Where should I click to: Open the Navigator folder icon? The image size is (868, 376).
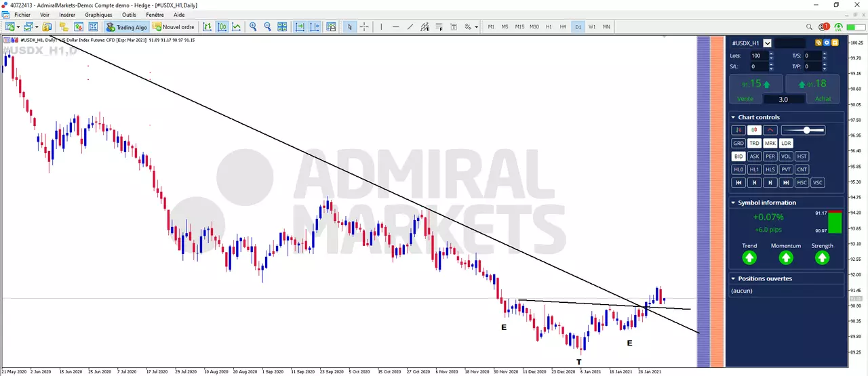click(x=63, y=27)
